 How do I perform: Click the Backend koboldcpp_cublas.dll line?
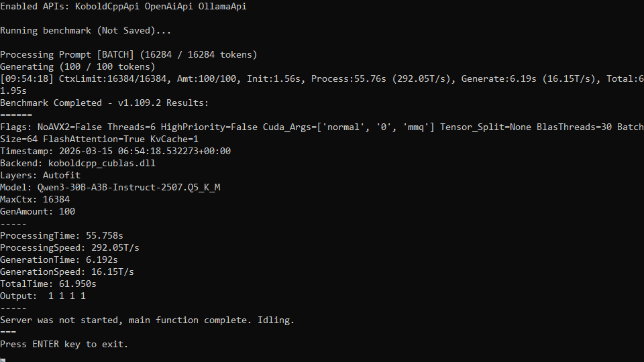coord(78,164)
